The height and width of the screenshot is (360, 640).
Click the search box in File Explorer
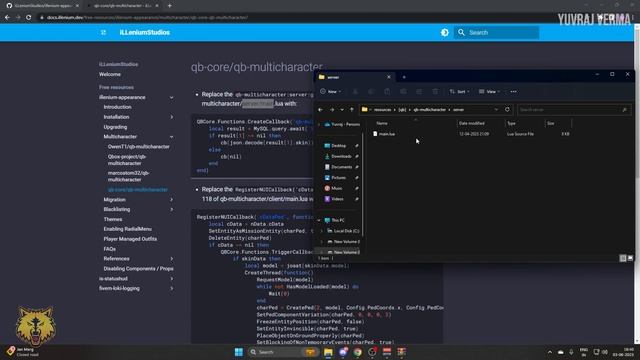(574, 109)
